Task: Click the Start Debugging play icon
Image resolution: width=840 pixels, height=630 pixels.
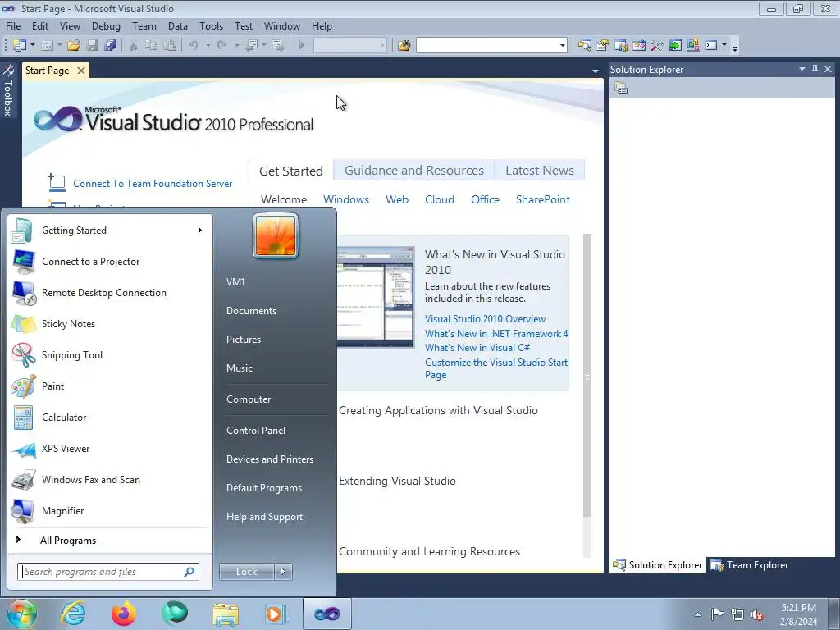Action: 302,46
